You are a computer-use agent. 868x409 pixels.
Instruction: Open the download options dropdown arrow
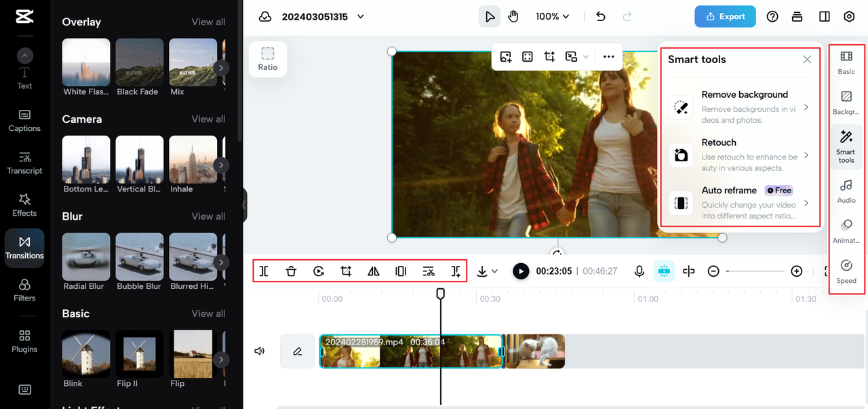[x=495, y=271]
